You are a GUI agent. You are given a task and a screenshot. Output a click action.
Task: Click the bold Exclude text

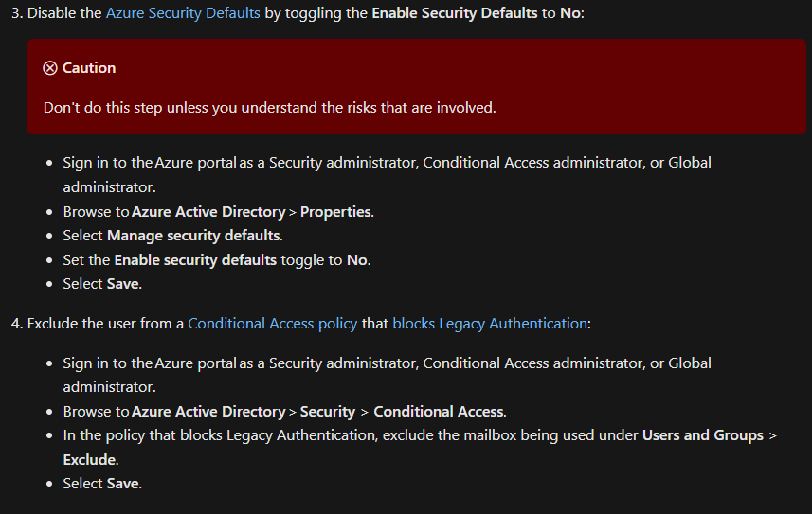(90, 460)
